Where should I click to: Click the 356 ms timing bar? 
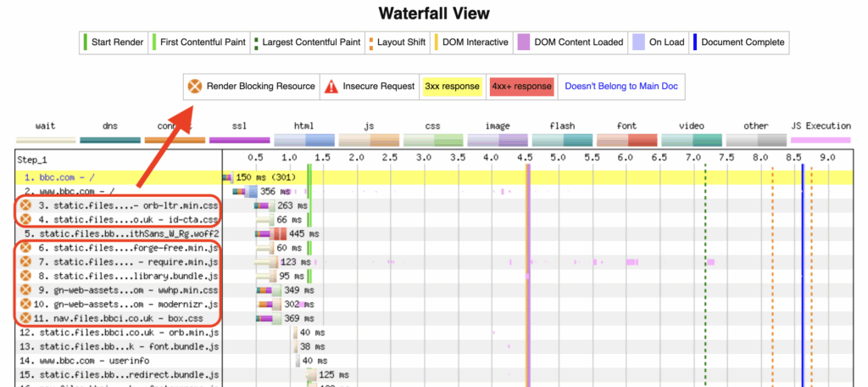point(245,192)
